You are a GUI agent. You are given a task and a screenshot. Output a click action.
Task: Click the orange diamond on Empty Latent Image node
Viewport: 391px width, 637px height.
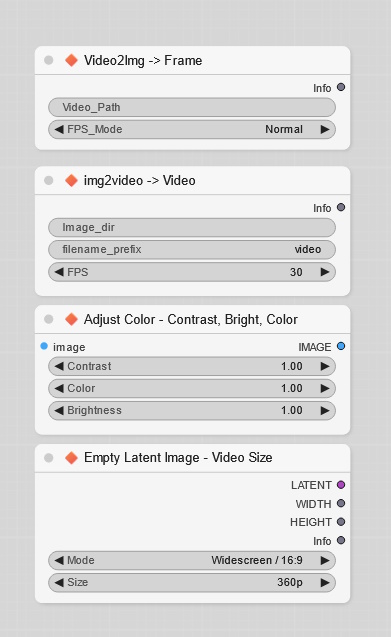click(71, 458)
